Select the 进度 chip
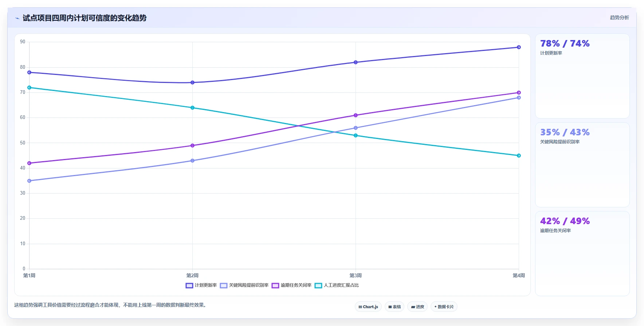This screenshot has height=326, width=644. 417,307
